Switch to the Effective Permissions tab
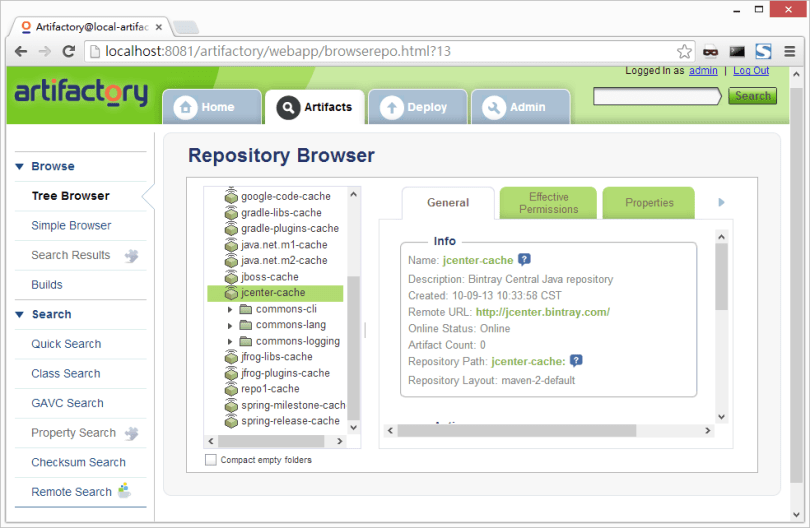 click(548, 203)
